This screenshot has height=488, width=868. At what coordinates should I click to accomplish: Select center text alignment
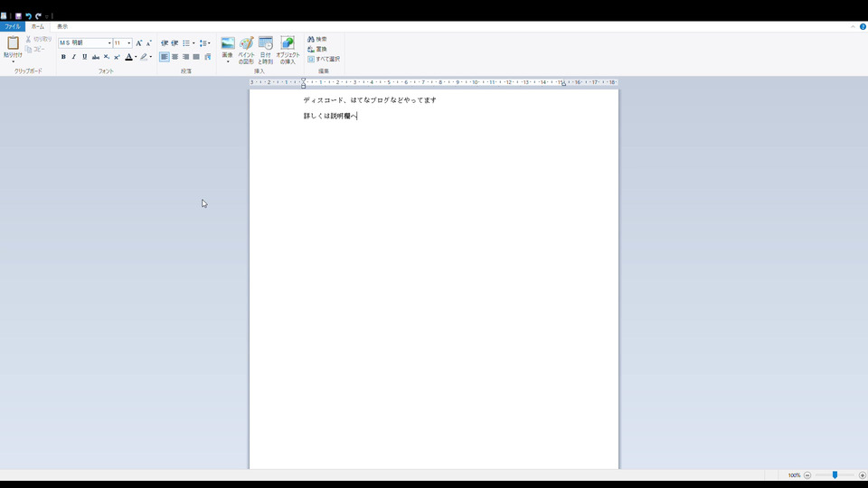(x=175, y=57)
